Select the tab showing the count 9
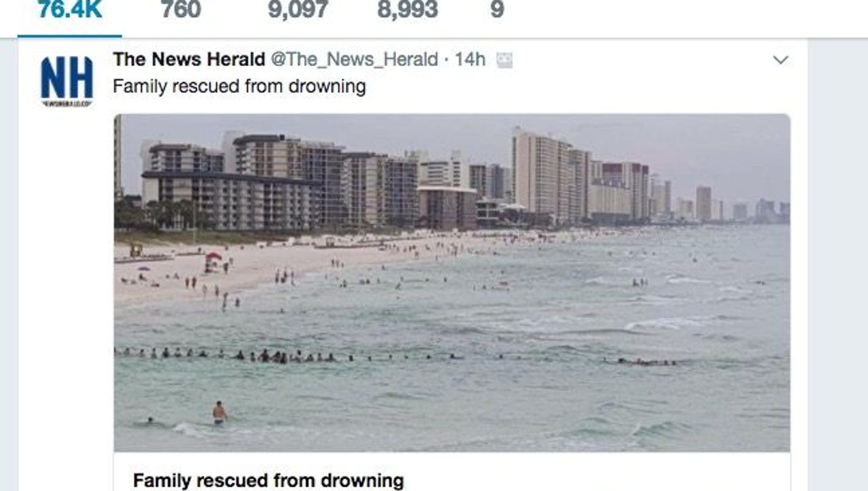 [497, 10]
